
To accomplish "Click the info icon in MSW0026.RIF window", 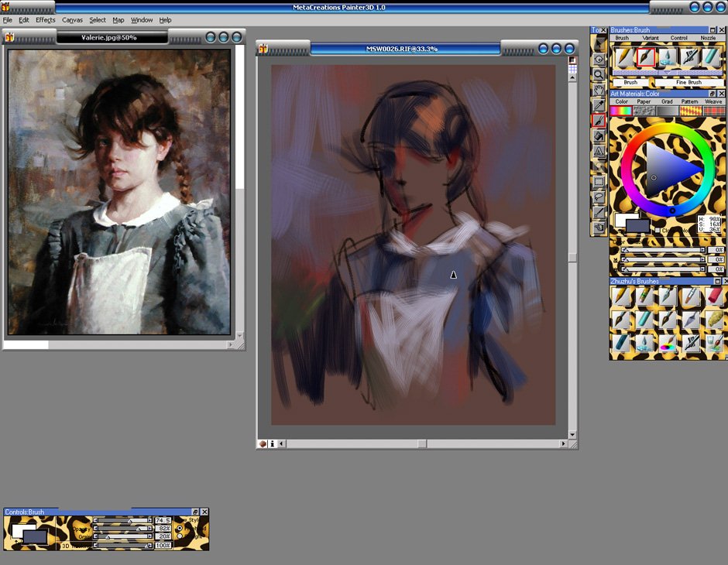I will [272, 444].
